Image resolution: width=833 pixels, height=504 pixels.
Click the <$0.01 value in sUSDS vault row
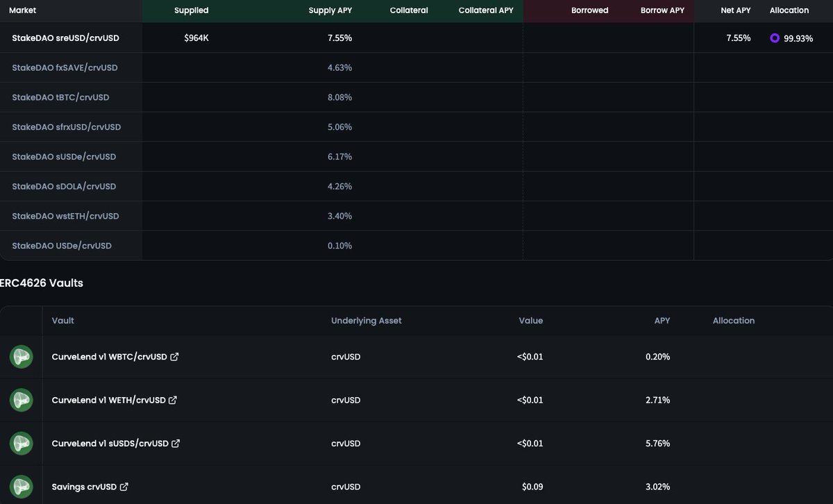tap(530, 443)
